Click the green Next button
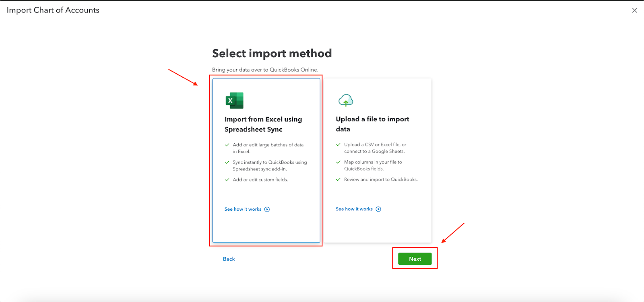644x302 pixels. 415,259
